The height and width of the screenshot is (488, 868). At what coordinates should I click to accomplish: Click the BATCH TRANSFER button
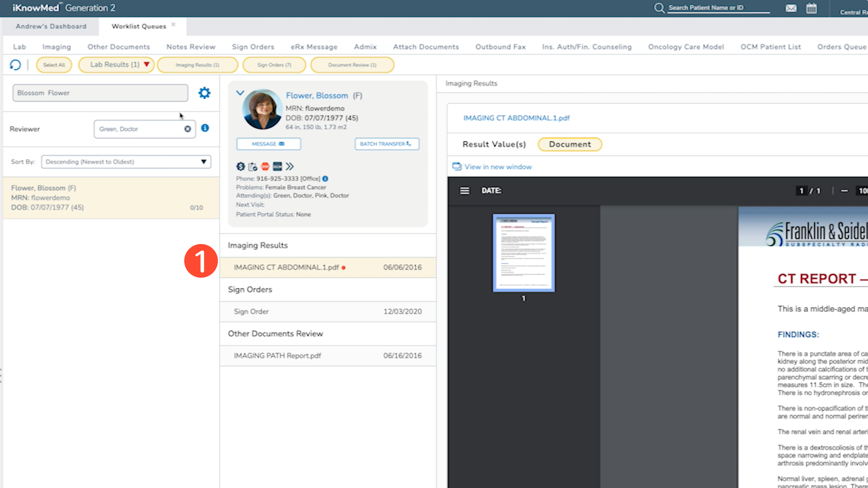pos(387,144)
